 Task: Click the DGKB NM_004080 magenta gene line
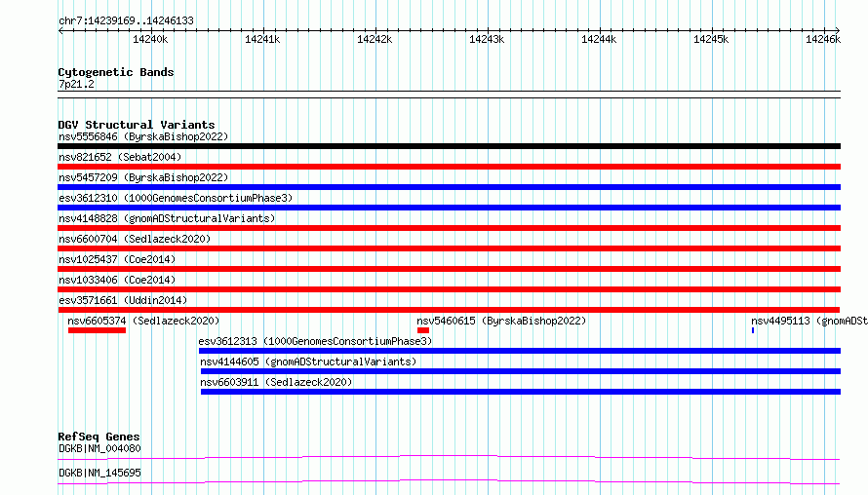[x=449, y=457]
